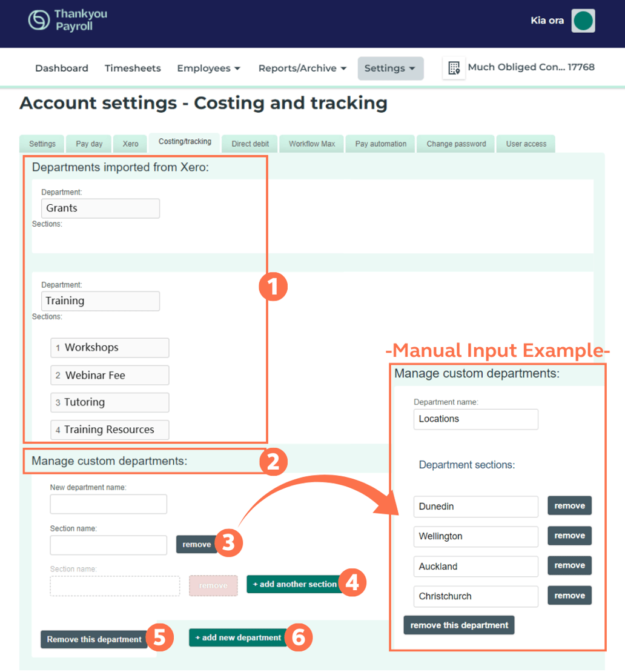Click the building icon beside Much Obliged Con...
Viewport: 625px width, 672px height.
[x=454, y=67]
